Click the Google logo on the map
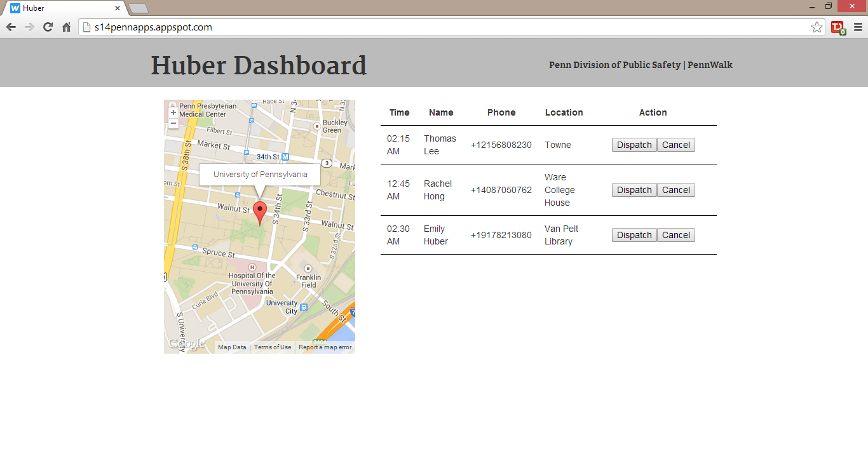This screenshot has height=461, width=868. click(x=186, y=344)
